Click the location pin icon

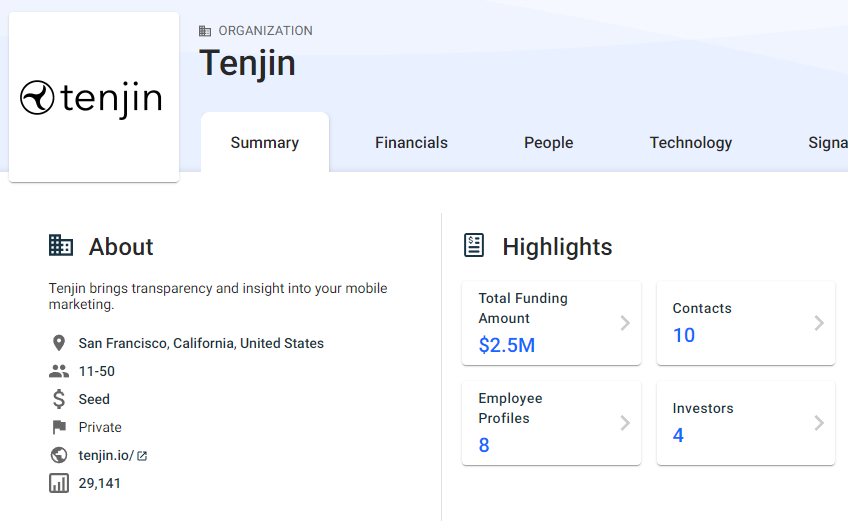coord(59,343)
